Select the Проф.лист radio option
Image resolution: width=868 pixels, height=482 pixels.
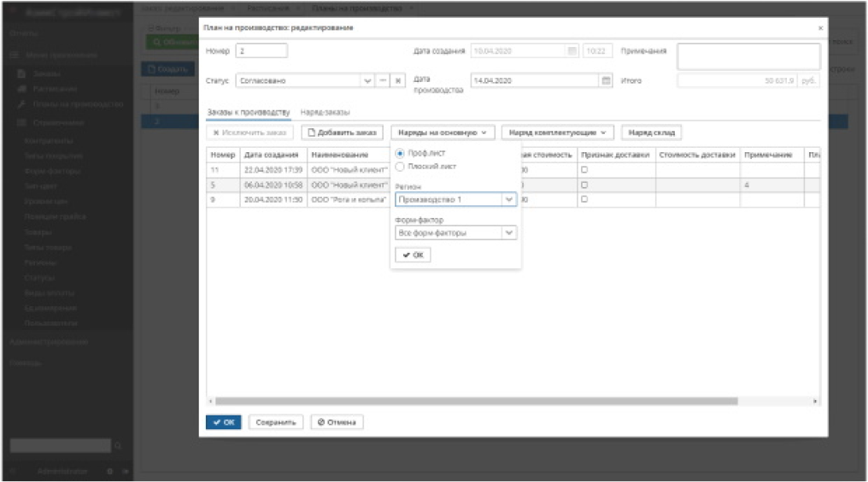click(400, 153)
